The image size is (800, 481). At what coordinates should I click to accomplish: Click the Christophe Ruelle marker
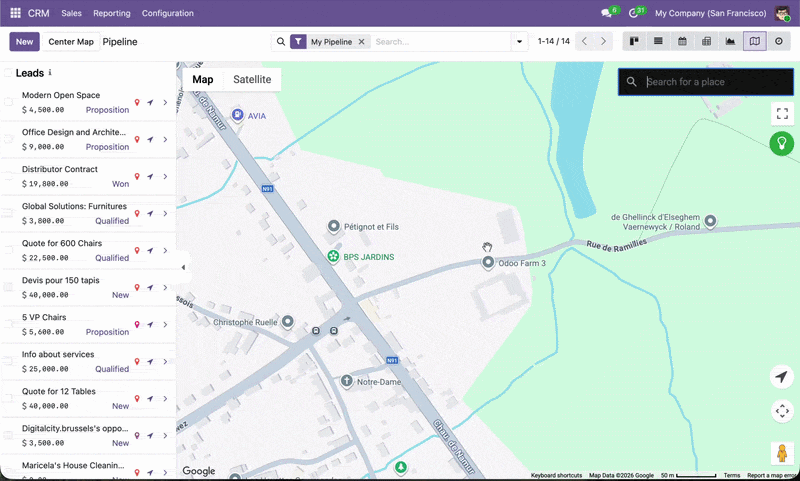pyautogui.click(x=288, y=321)
